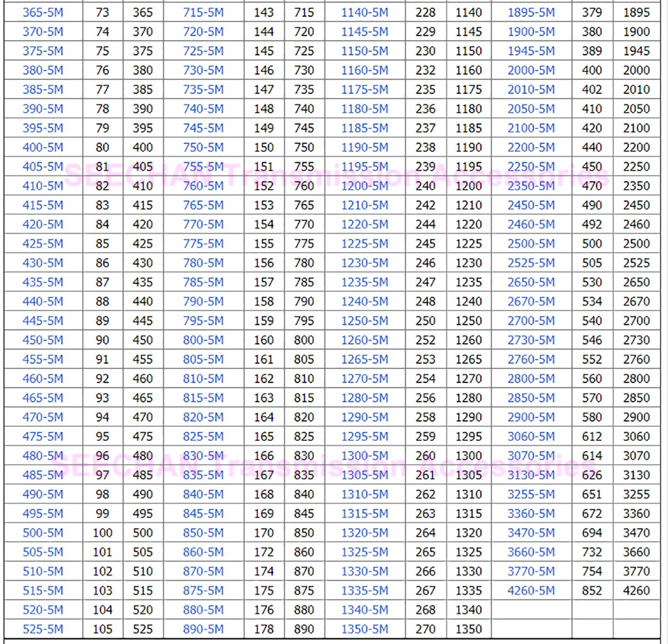Open the 1140-5M link

(365, 12)
